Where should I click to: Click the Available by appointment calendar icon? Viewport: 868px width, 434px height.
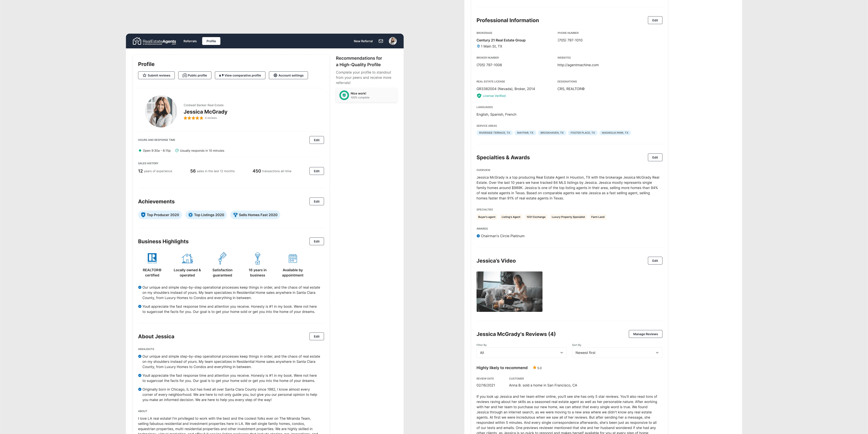pos(292,258)
